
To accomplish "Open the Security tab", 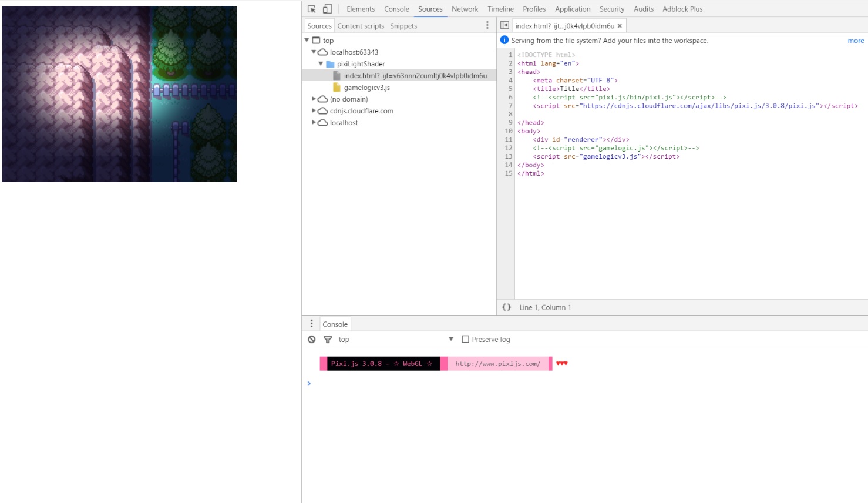I will pos(612,9).
